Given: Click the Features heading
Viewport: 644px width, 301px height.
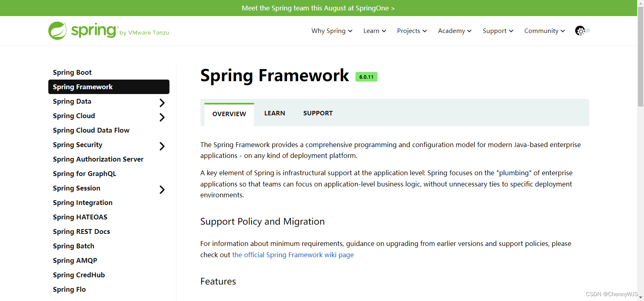Looking at the screenshot, I should click(x=218, y=281).
